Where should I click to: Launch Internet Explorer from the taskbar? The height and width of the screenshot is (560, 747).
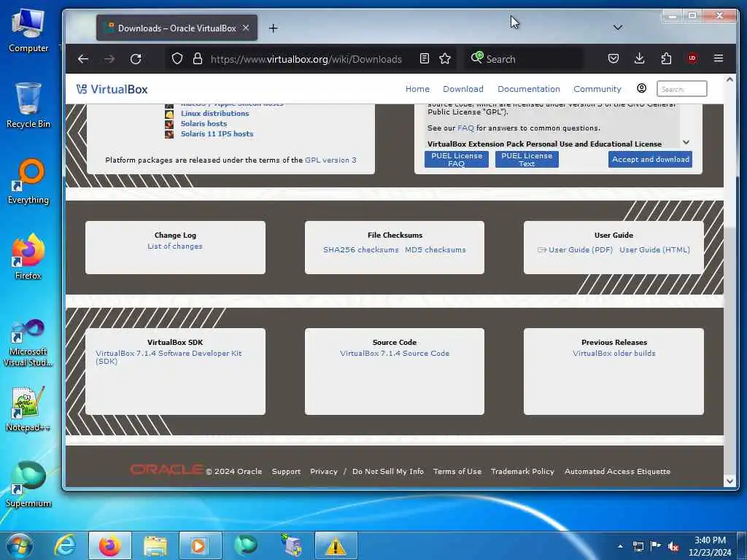(x=65, y=545)
